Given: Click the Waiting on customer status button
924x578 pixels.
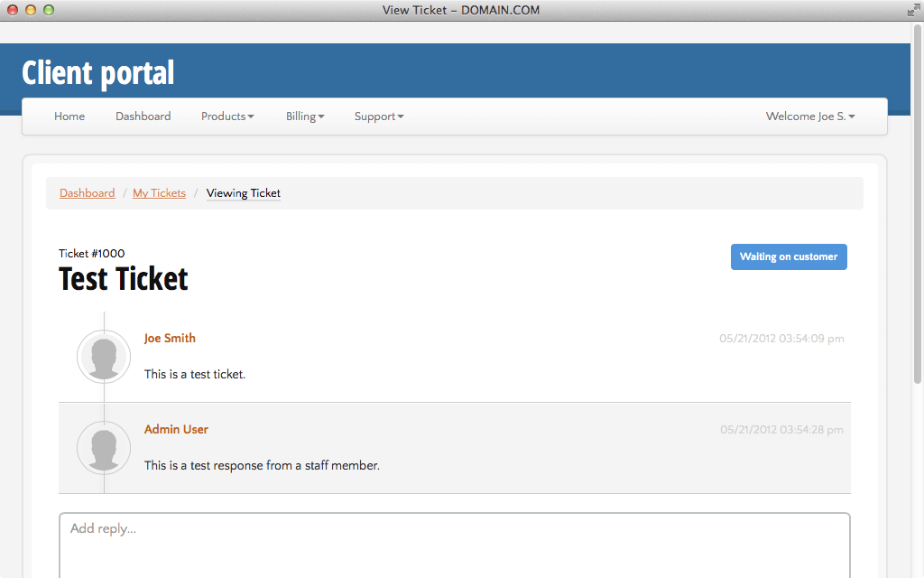Looking at the screenshot, I should coord(789,256).
